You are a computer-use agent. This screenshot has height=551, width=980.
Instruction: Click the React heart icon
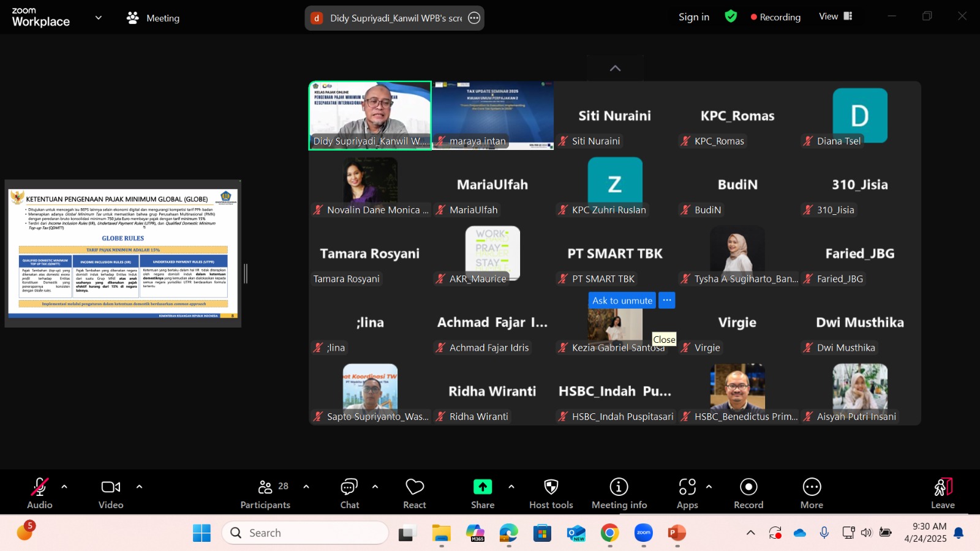(x=415, y=487)
